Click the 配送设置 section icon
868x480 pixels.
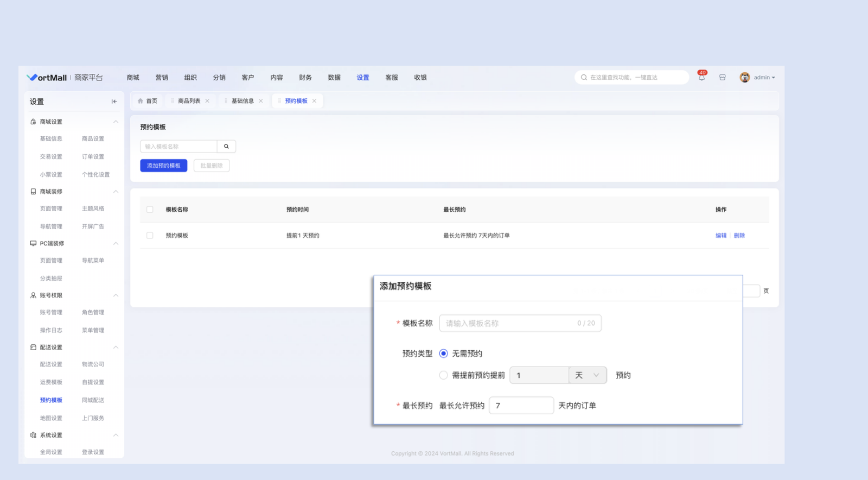pyautogui.click(x=33, y=347)
